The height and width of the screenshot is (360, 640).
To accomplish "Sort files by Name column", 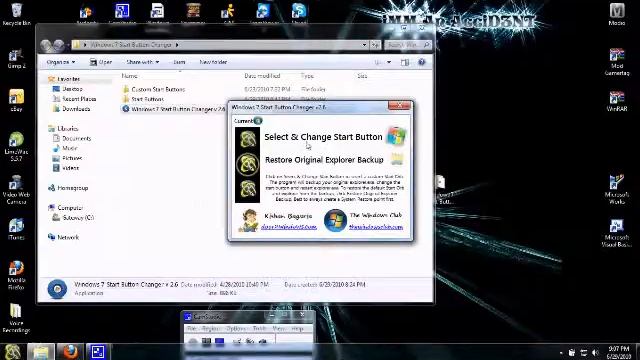I will pos(129,76).
